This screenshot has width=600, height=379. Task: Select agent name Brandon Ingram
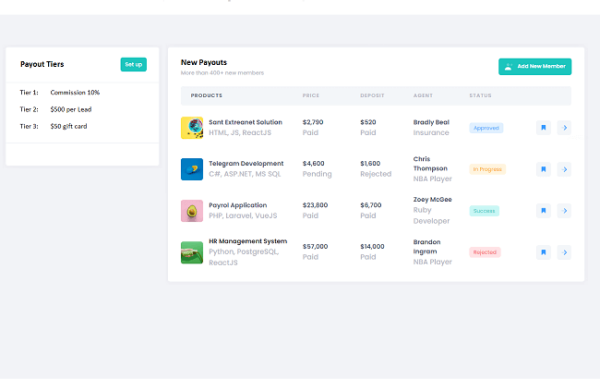[x=427, y=247]
